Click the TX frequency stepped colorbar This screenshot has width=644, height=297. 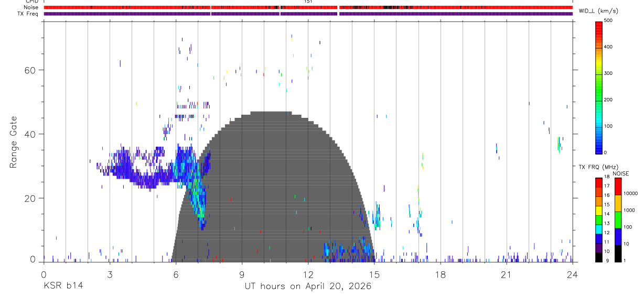pyautogui.click(x=599, y=219)
